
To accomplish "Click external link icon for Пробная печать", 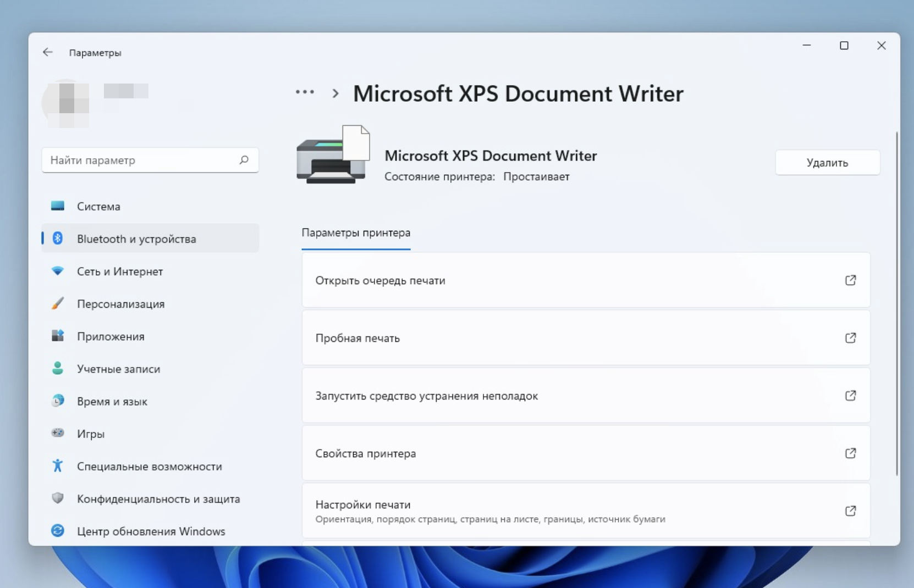I will [850, 338].
